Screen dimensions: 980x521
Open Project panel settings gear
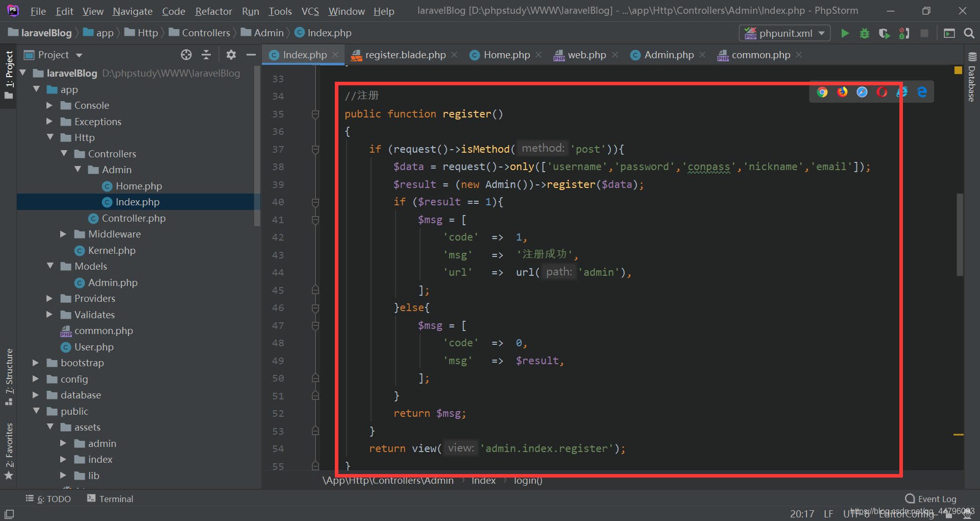click(231, 55)
